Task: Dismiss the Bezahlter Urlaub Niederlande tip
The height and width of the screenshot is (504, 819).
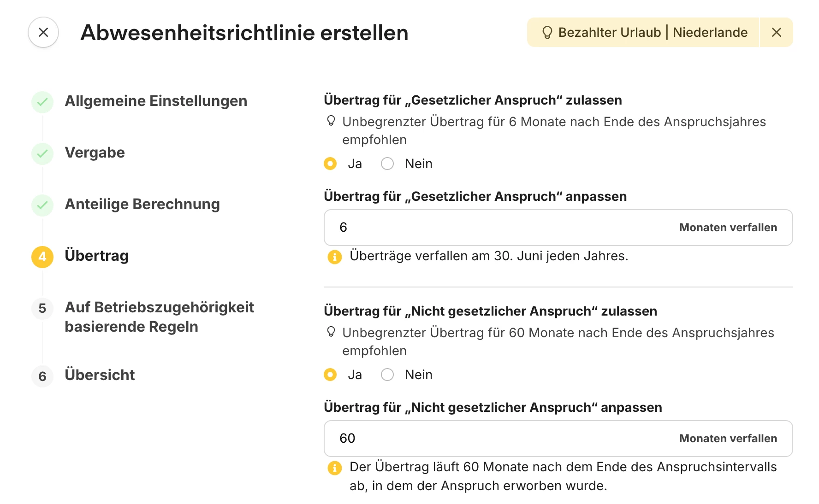Action: point(776,32)
